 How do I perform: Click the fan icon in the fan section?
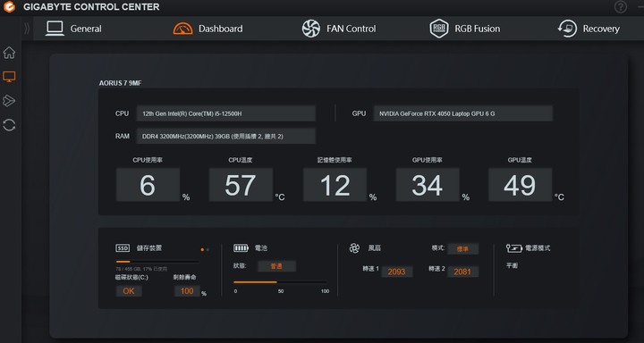point(354,248)
